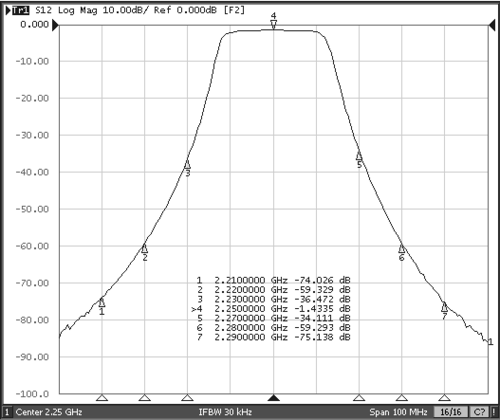Image resolution: width=500 pixels, height=420 pixels.
Task: Select marker 7 on the right side
Action: (x=444, y=307)
